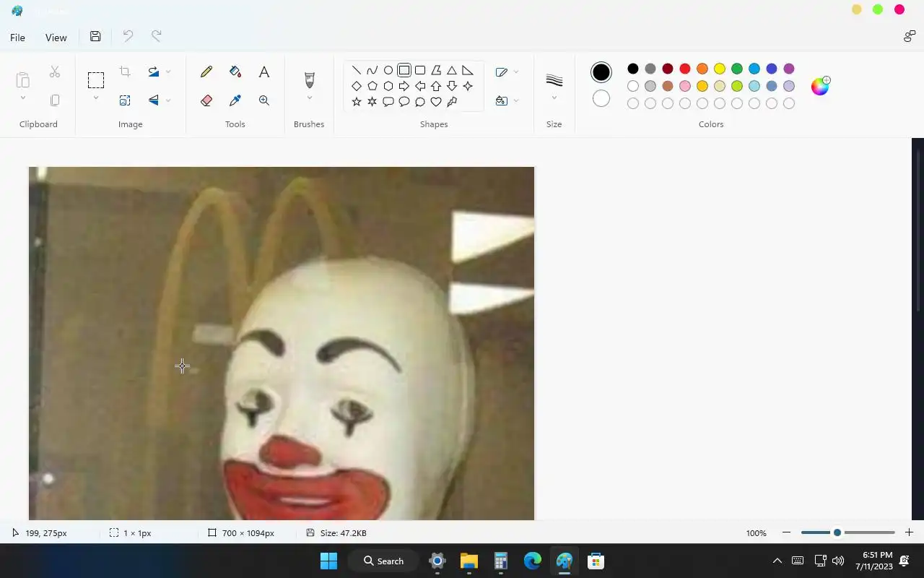Click the Brushes tool icon
Screen dimensions: 924x578
310,79
